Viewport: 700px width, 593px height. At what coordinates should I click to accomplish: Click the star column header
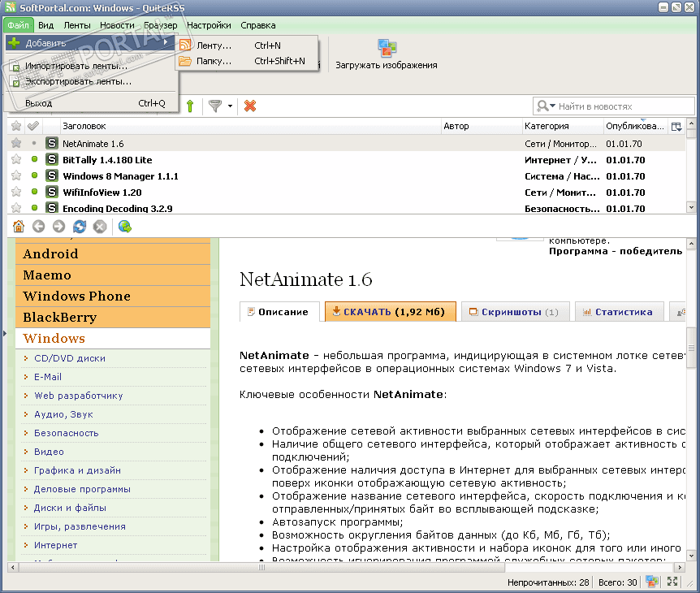tap(16, 127)
